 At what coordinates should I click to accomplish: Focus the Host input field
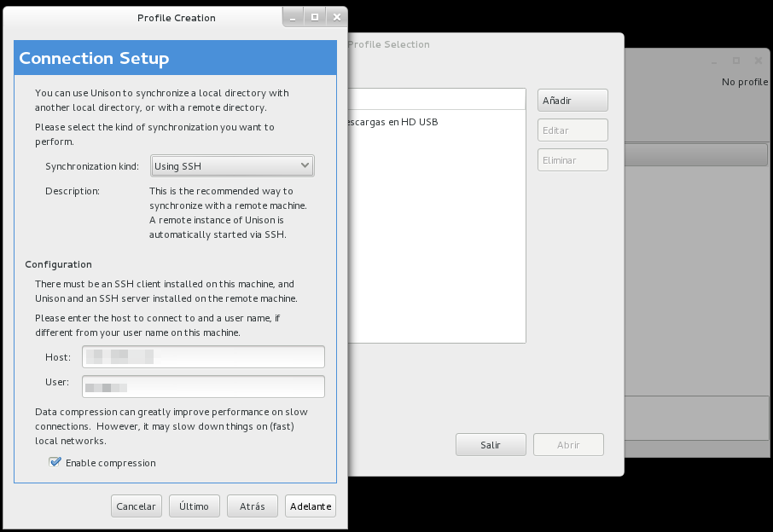pos(203,356)
